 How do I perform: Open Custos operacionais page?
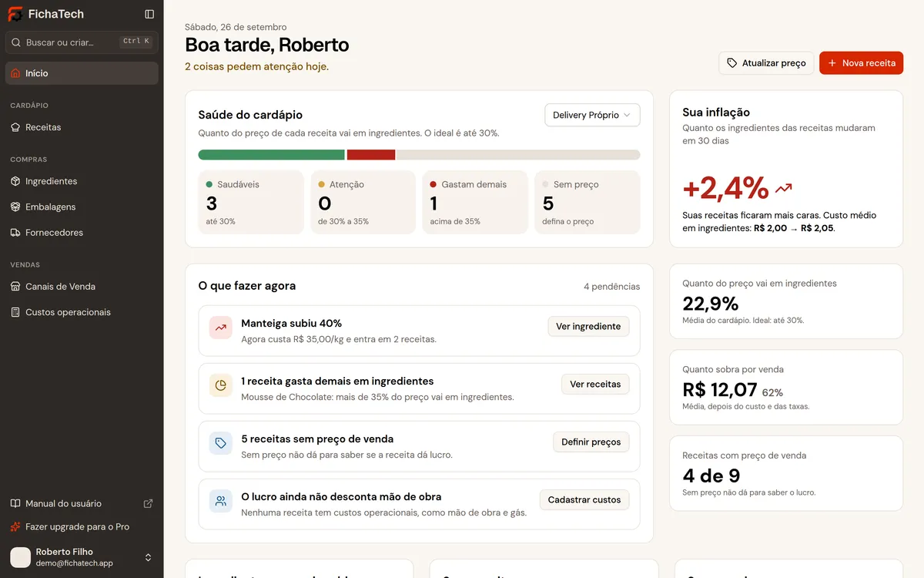pyautogui.click(x=82, y=312)
